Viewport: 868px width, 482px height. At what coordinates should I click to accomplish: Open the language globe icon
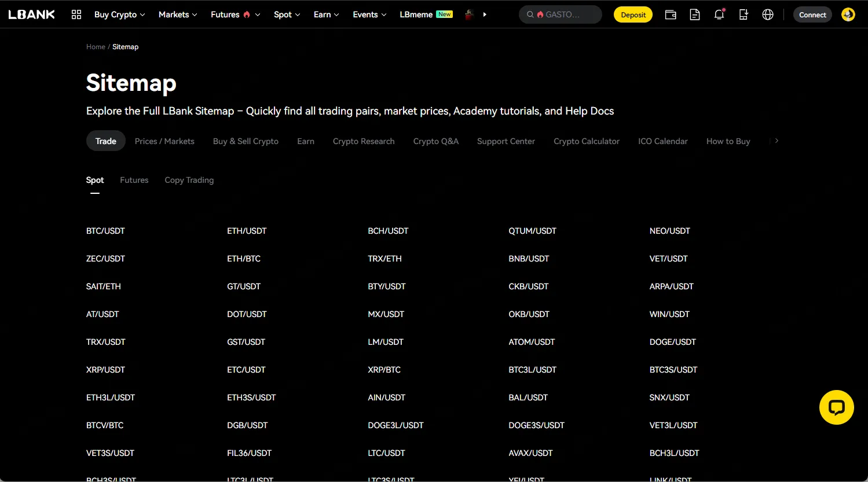768,14
